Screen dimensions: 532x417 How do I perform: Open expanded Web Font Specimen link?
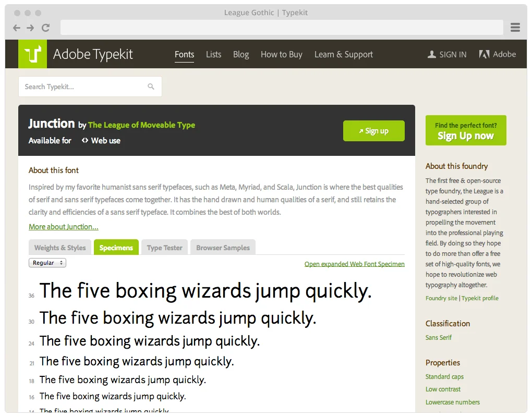[x=354, y=264]
